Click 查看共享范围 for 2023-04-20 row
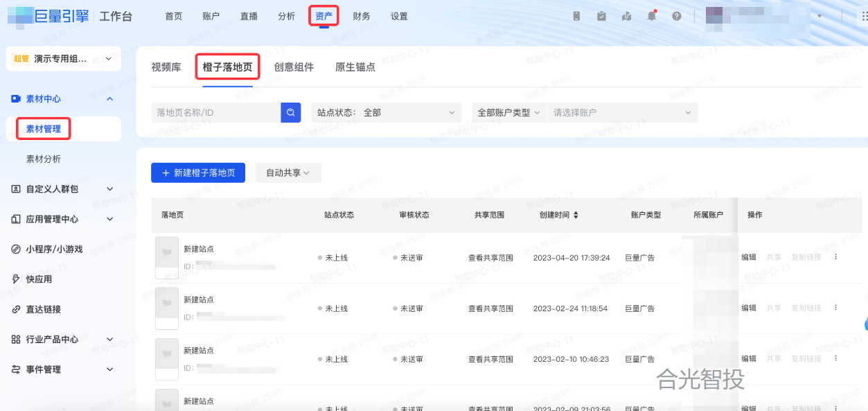This screenshot has height=411, width=868. 490,258
